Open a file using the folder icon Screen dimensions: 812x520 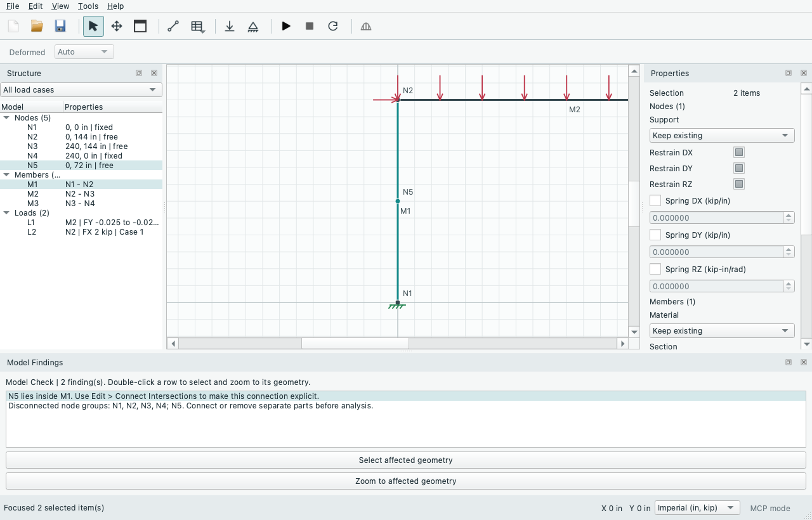[37, 26]
